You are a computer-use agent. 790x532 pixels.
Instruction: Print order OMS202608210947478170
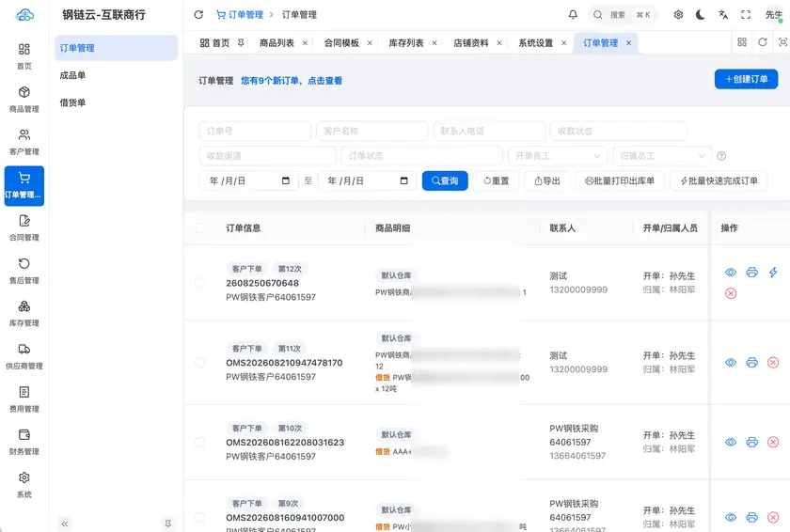[751, 363]
